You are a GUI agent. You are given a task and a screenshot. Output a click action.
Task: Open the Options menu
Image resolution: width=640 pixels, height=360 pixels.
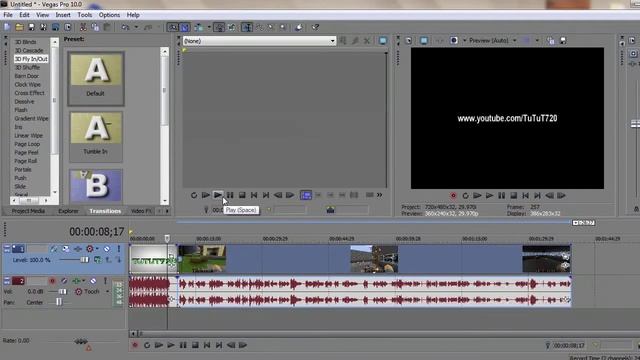[109, 15]
